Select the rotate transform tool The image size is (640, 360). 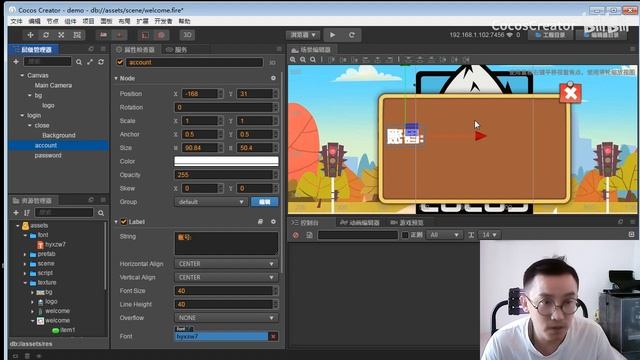tap(46, 35)
